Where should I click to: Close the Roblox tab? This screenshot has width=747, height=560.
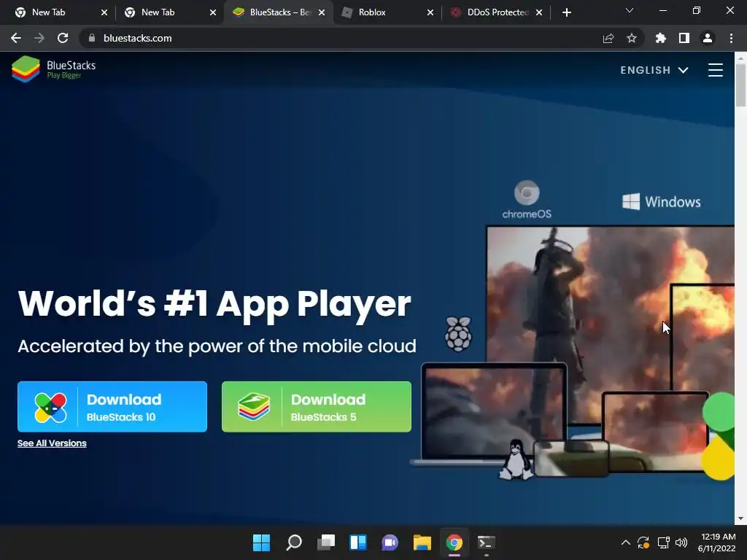coord(430,12)
